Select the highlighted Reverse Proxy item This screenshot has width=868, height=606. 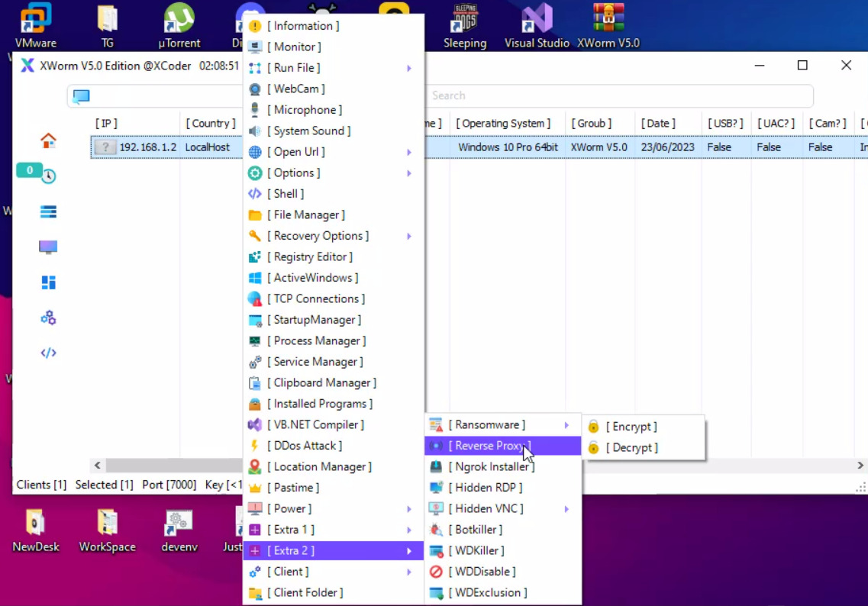502,446
